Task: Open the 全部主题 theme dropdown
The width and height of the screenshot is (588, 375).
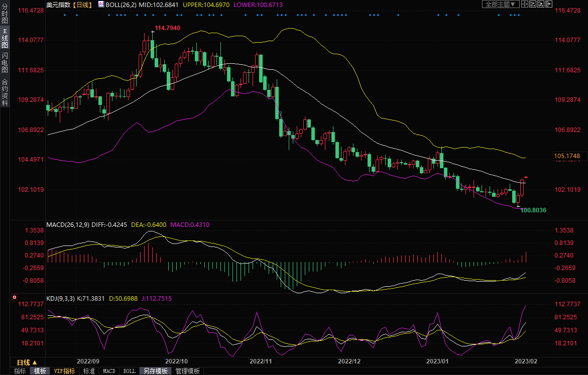Action: click(x=500, y=4)
